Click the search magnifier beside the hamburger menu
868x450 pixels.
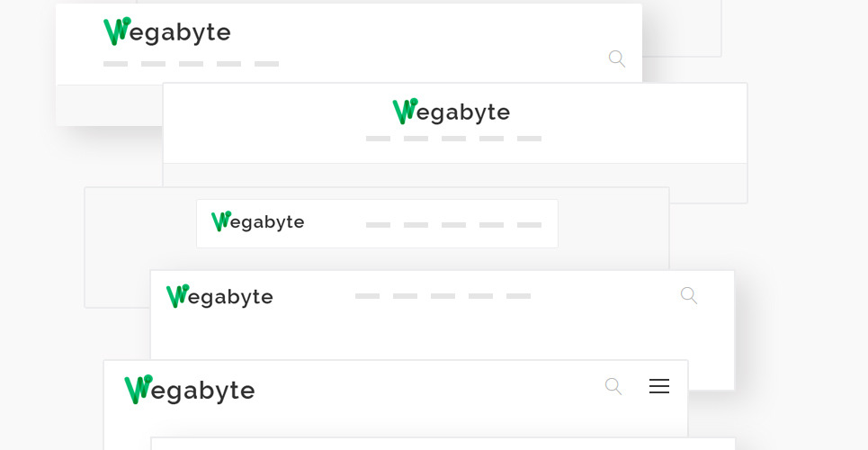tap(613, 386)
